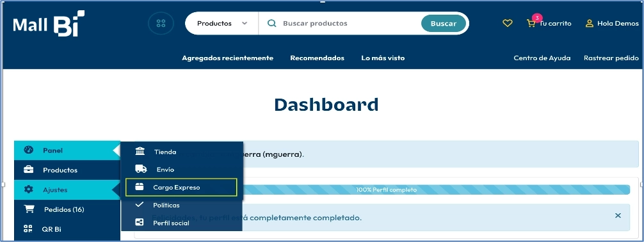Open Ajustes in the sidebar menu
The width and height of the screenshot is (644, 242).
coord(67,190)
